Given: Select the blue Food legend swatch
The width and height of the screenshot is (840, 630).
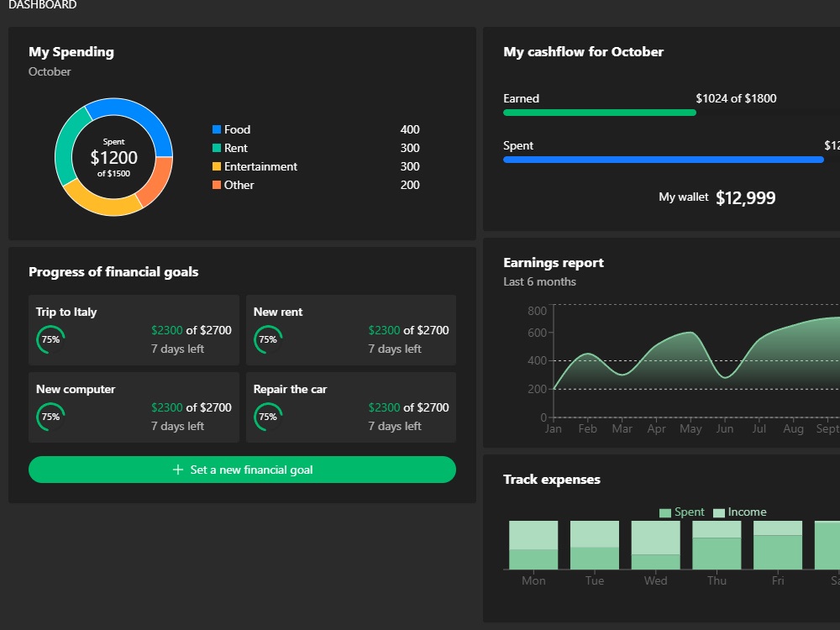Looking at the screenshot, I should point(217,129).
